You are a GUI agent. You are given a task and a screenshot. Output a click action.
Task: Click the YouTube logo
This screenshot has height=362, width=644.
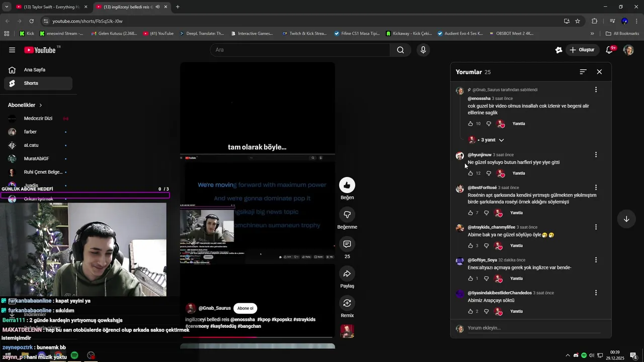40,50
